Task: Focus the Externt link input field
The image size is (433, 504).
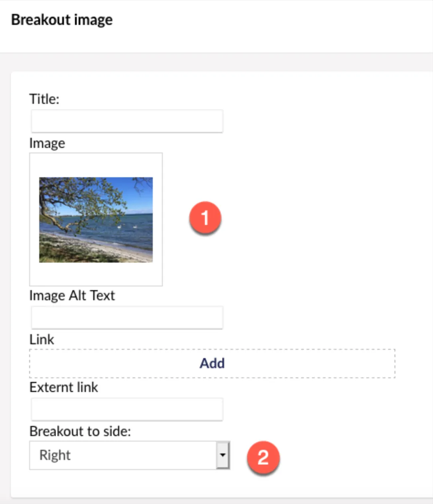Action: point(127,409)
